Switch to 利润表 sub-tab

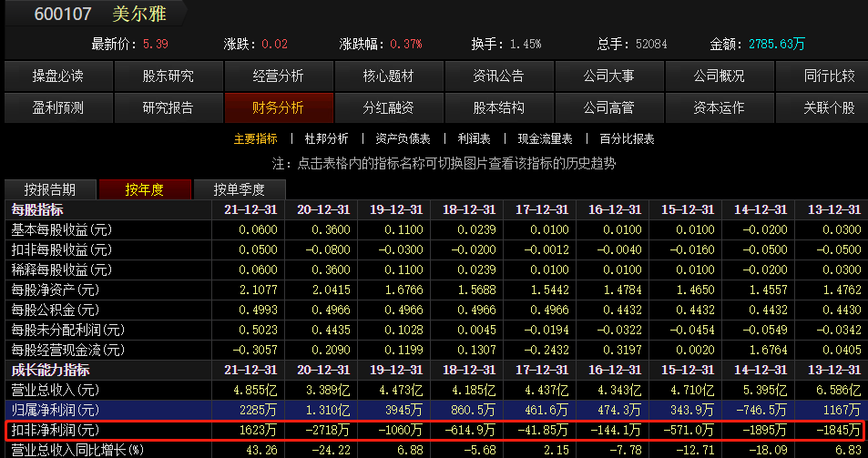click(475, 138)
